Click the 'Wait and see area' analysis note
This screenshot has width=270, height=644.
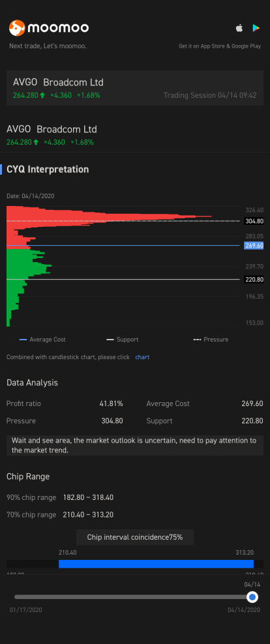pyautogui.click(x=135, y=446)
